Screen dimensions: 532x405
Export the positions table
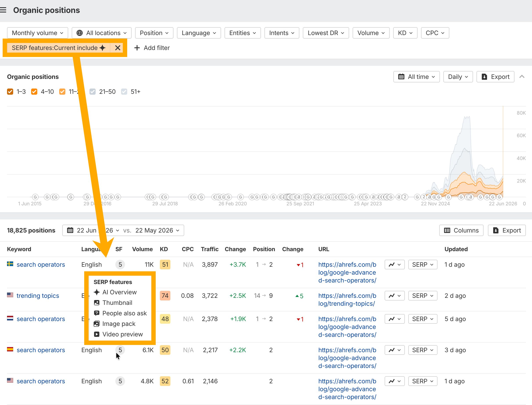tap(507, 231)
